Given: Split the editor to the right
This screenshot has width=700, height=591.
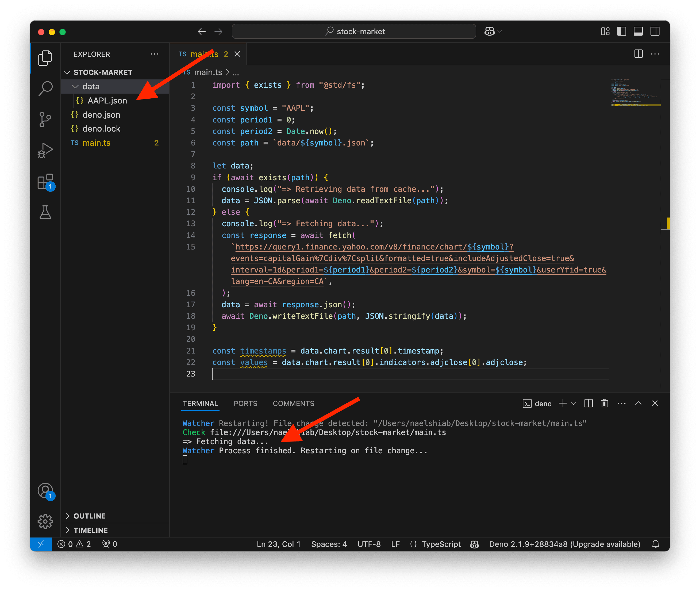Looking at the screenshot, I should coord(639,54).
